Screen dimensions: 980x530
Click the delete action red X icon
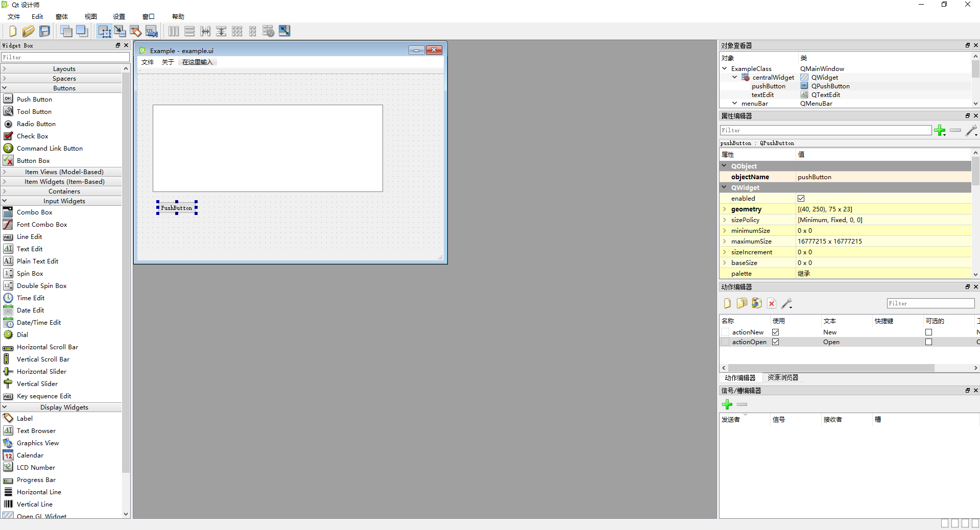(772, 304)
